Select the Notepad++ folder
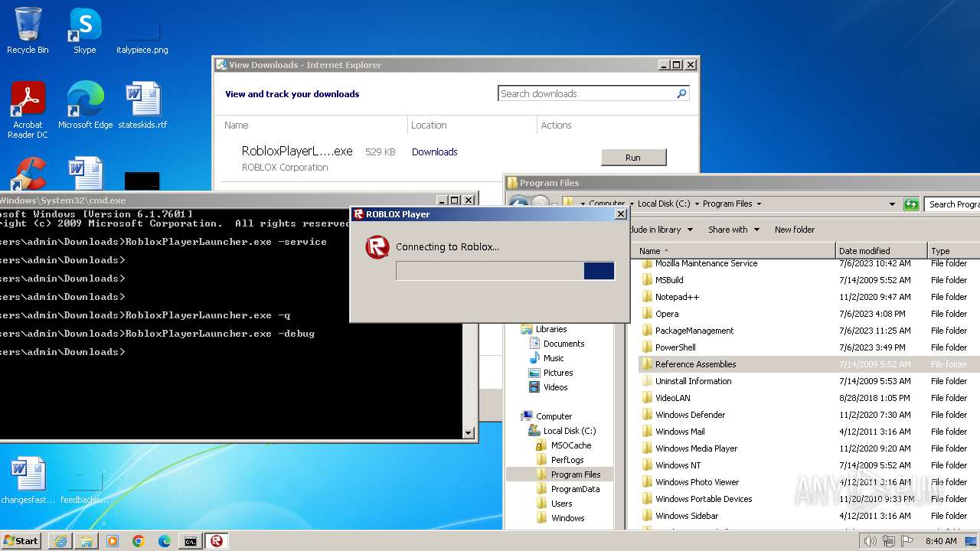Screen dimensions: 980x551 point(677,297)
